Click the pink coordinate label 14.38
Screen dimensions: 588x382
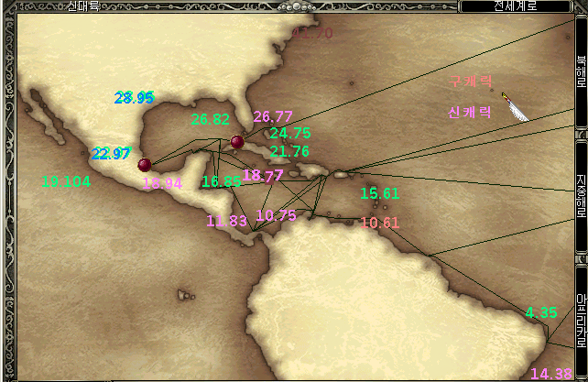pos(551,374)
